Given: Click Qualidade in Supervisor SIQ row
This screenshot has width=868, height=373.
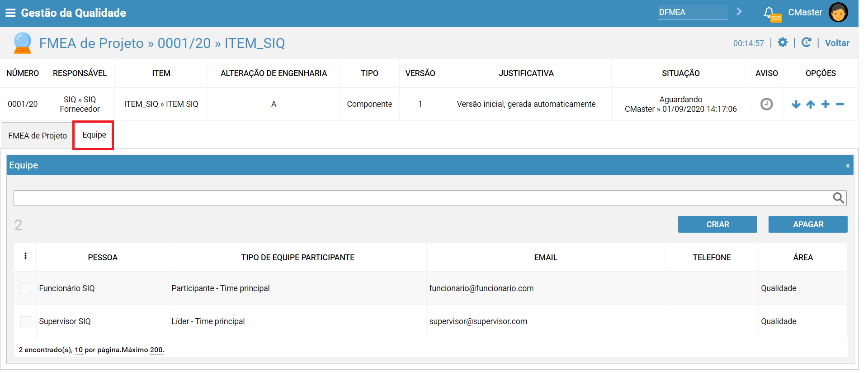Looking at the screenshot, I should tap(778, 321).
